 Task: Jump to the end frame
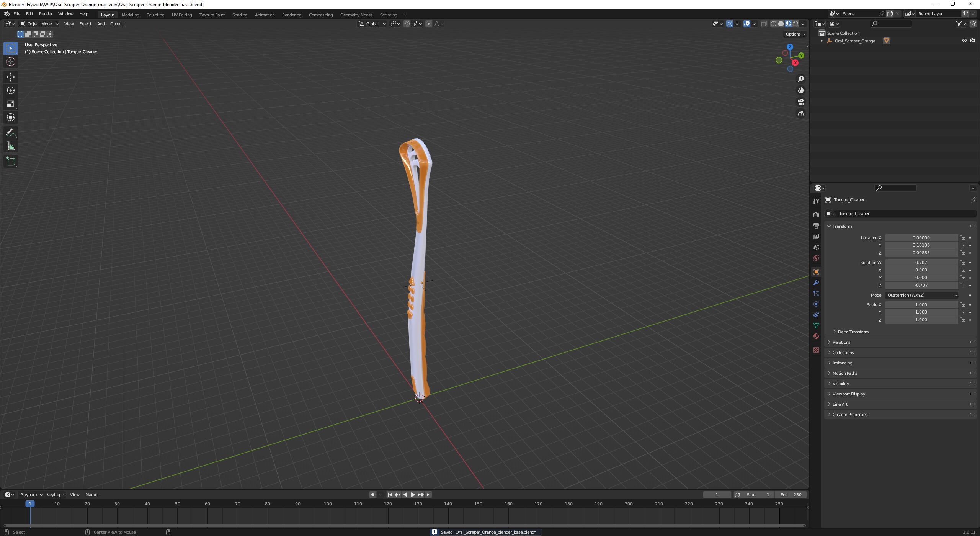[x=429, y=495]
